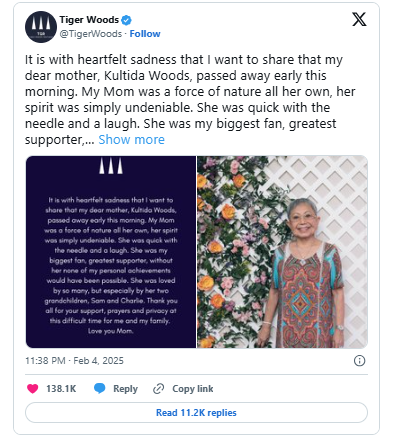The image size is (396, 443).
Task: Click the blue verified badge
Action: click(x=126, y=20)
